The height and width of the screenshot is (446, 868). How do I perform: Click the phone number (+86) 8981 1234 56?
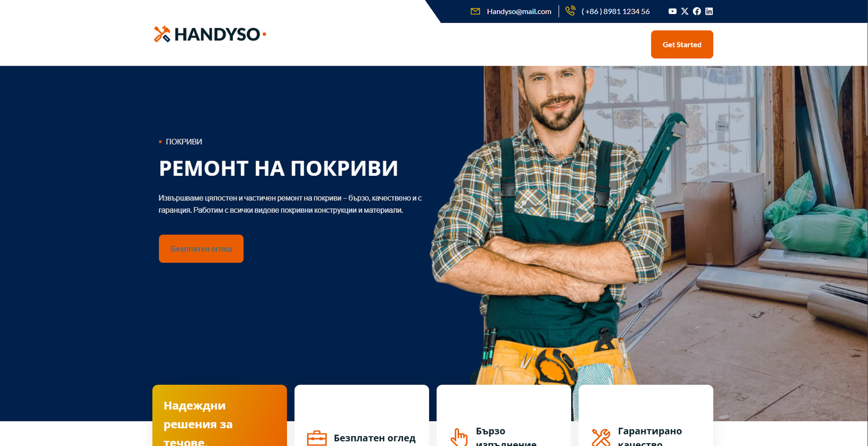tap(616, 11)
